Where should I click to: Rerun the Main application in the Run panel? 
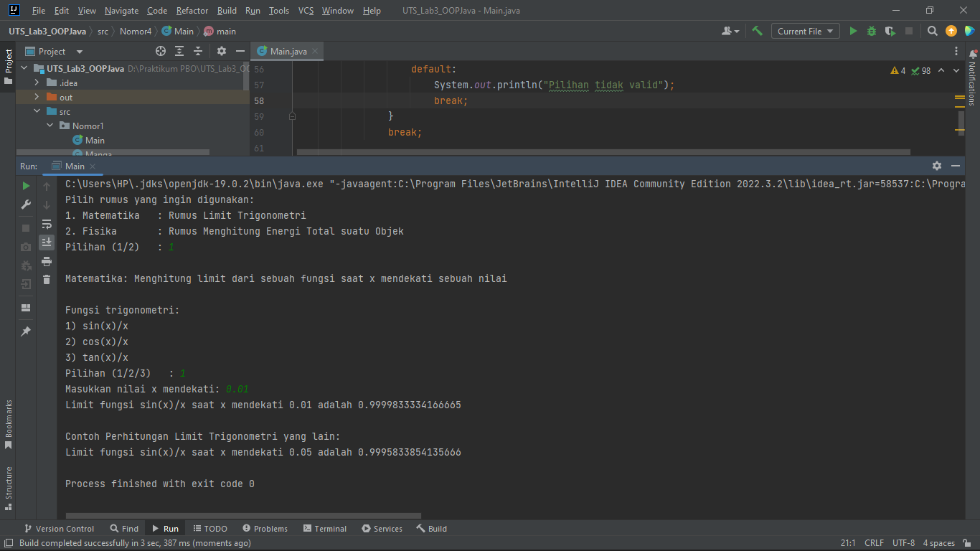(26, 185)
